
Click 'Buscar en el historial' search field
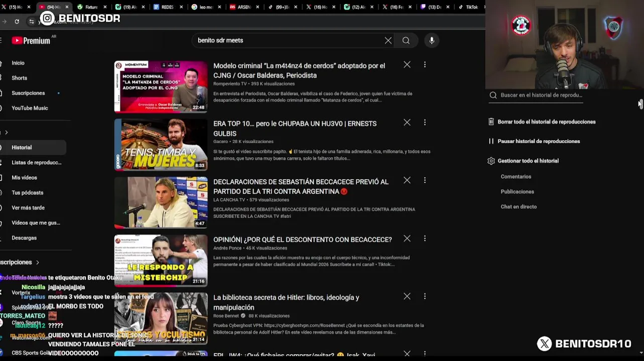[x=536, y=95]
